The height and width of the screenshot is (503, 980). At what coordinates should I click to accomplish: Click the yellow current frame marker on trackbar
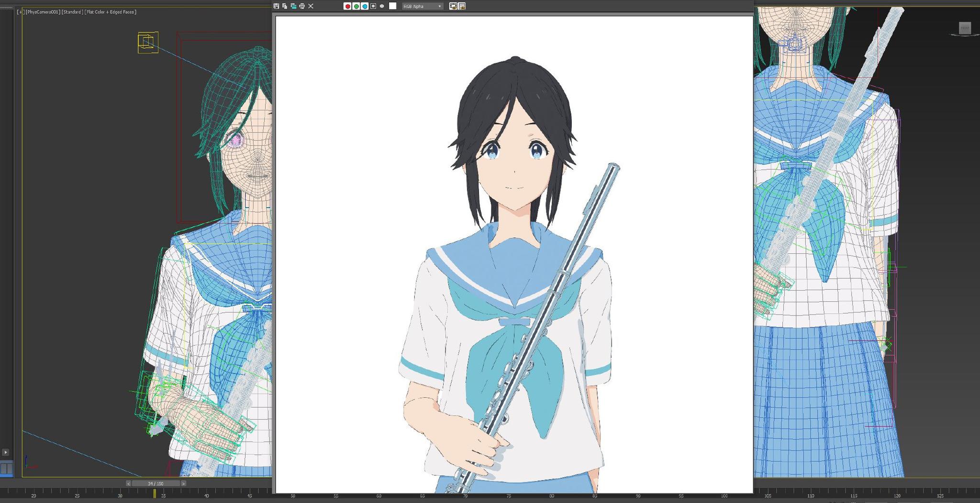pyautogui.click(x=155, y=493)
